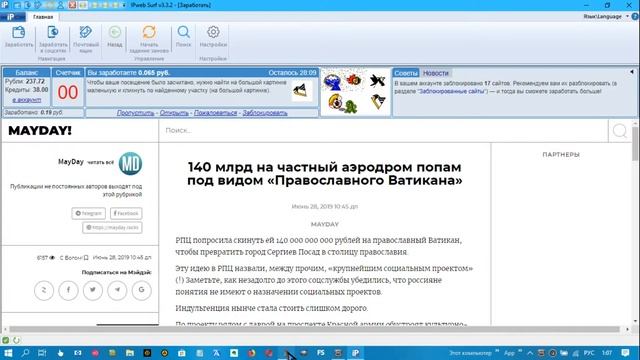The height and width of the screenshot is (360, 640).
Task: Go back with the Назад arrow
Action: [115, 37]
